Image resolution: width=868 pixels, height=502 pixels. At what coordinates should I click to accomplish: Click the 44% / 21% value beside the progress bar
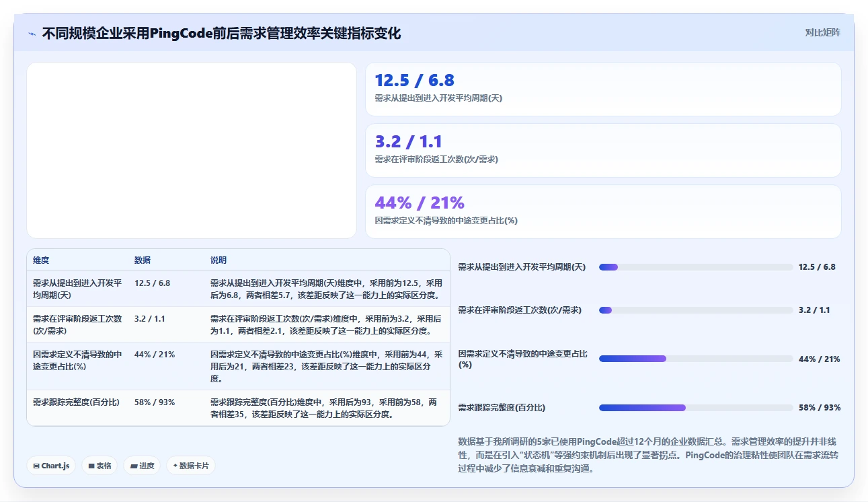click(x=820, y=359)
